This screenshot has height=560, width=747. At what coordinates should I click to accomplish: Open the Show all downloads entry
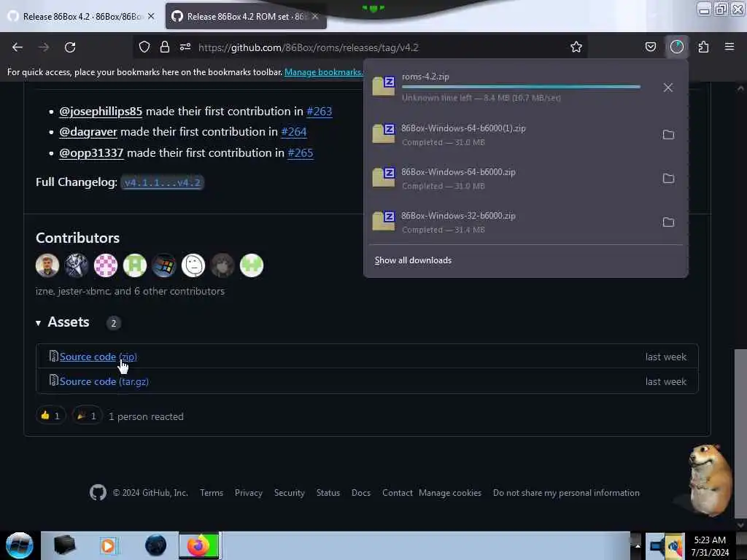(x=413, y=260)
